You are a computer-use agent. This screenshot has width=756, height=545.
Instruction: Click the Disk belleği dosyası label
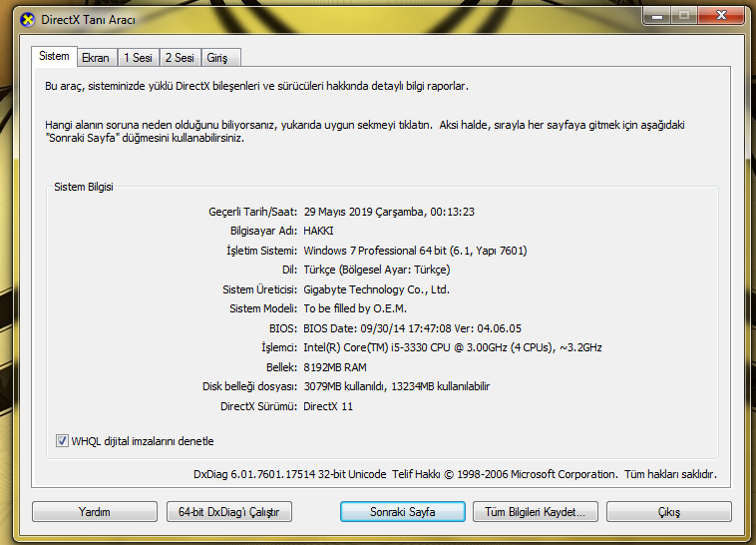pos(249,386)
